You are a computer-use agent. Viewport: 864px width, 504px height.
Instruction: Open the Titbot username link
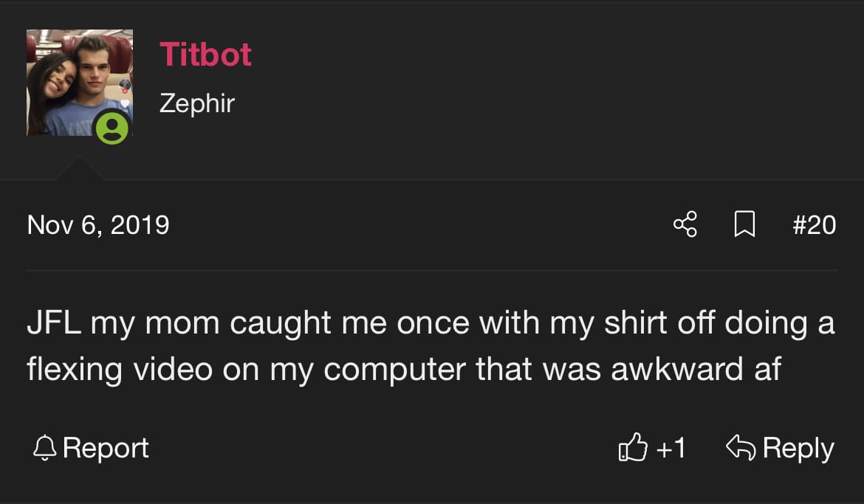pos(205,55)
